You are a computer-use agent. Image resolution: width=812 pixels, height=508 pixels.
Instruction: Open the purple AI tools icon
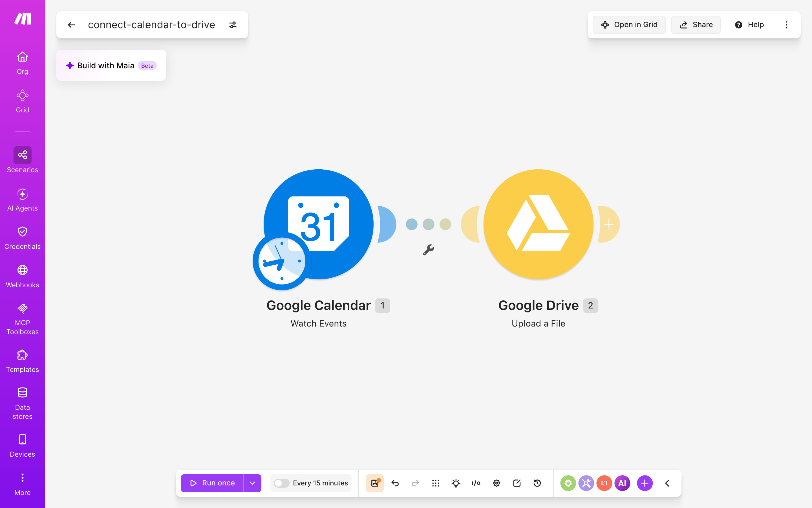click(x=623, y=483)
